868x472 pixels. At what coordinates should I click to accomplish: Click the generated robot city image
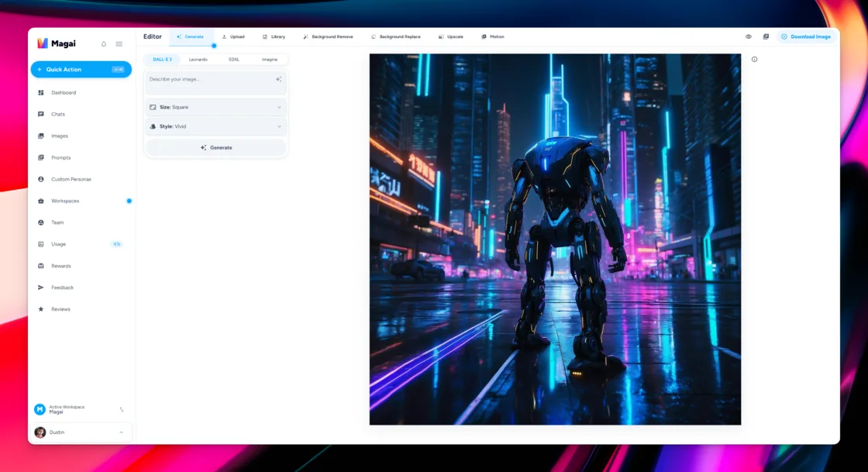(555, 239)
